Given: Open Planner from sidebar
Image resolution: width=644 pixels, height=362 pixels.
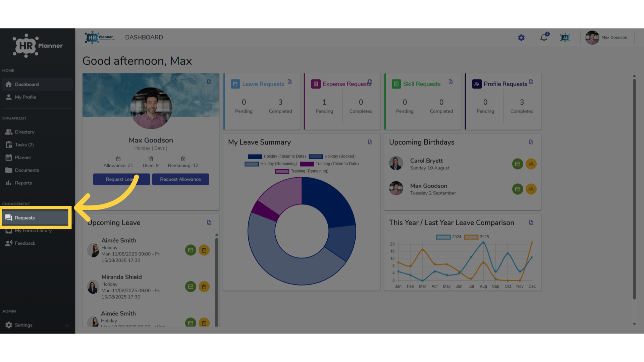Looking at the screenshot, I should point(37,158).
